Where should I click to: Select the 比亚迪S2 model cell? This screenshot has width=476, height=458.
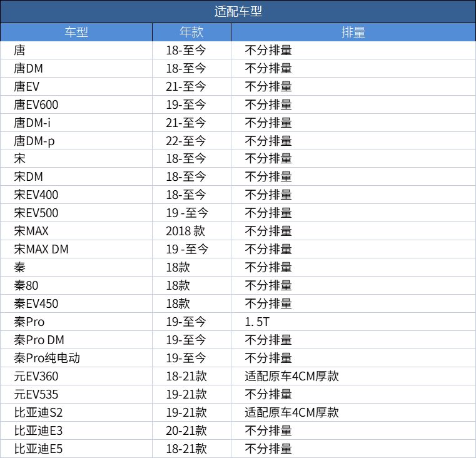76,412
